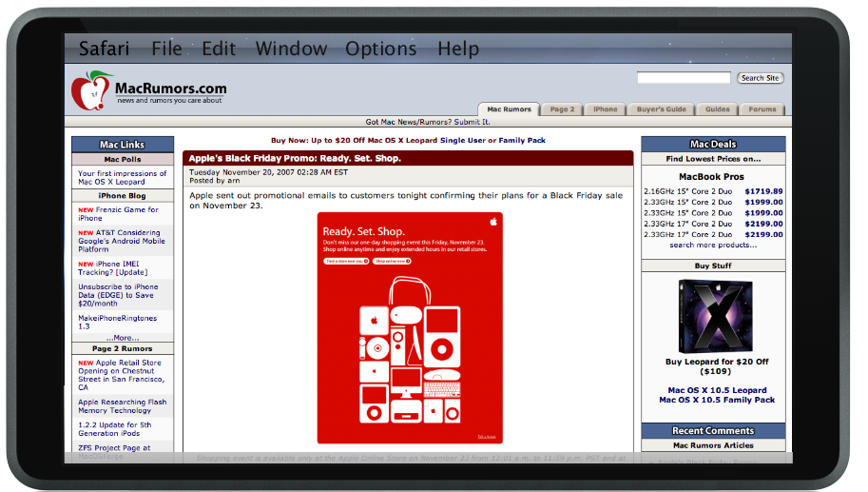Click search more products link
Image resolution: width=868 pixels, height=492 pixels.
pyautogui.click(x=713, y=245)
